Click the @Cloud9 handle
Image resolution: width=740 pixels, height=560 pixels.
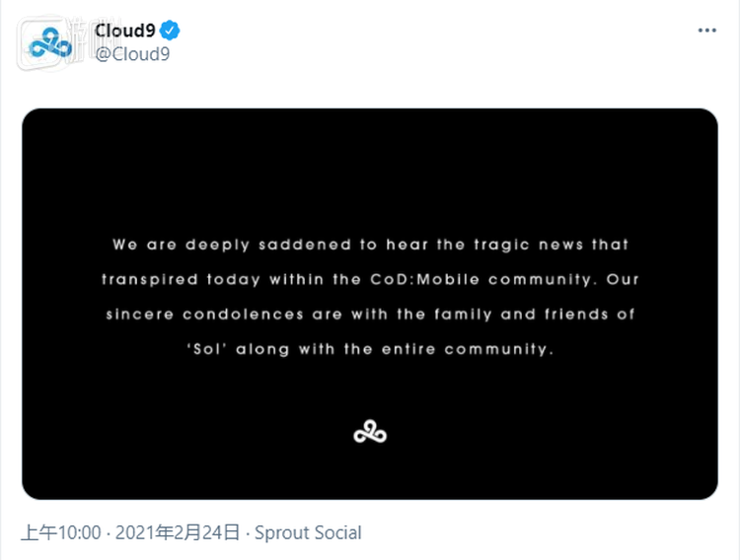click(132, 53)
